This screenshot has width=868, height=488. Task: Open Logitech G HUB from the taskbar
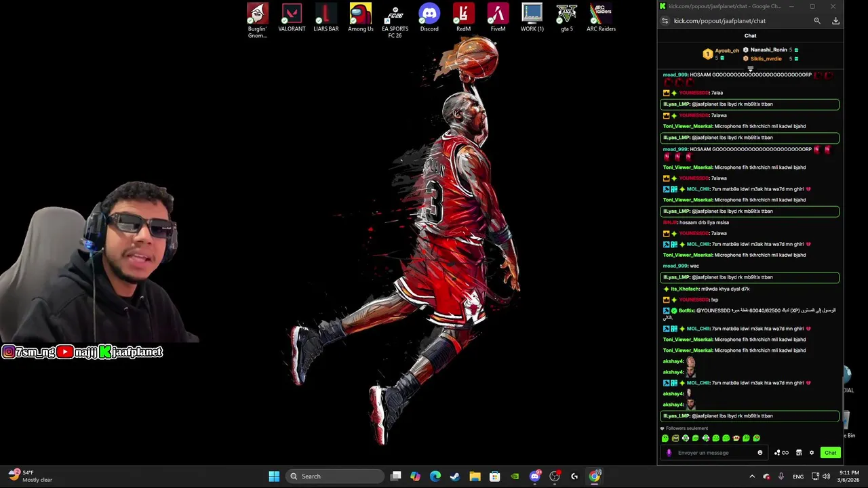574,476
